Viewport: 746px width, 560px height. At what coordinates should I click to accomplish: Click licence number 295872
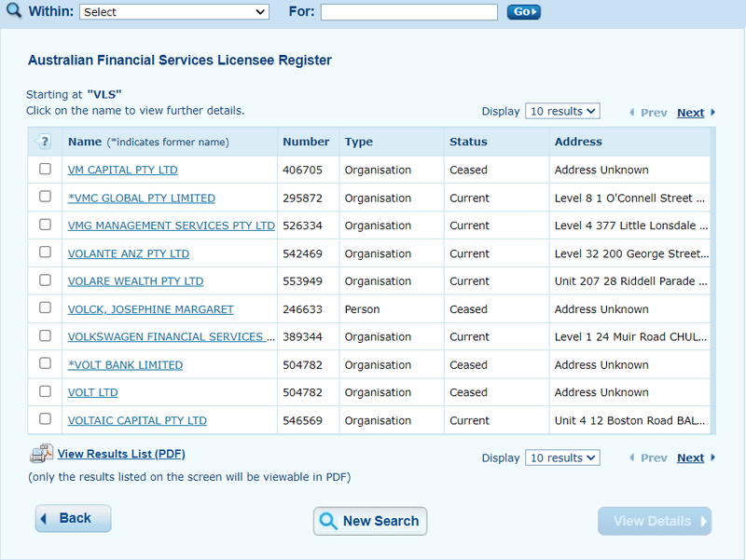coord(302,198)
